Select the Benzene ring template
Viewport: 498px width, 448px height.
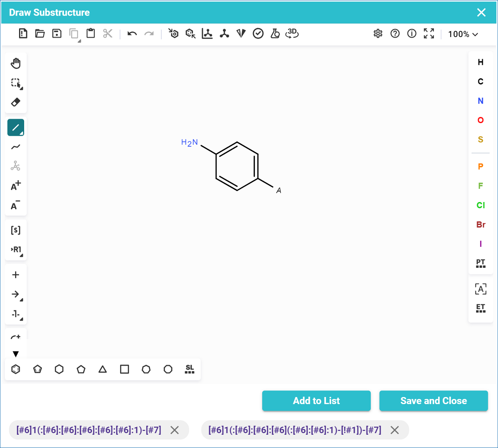pos(16,369)
